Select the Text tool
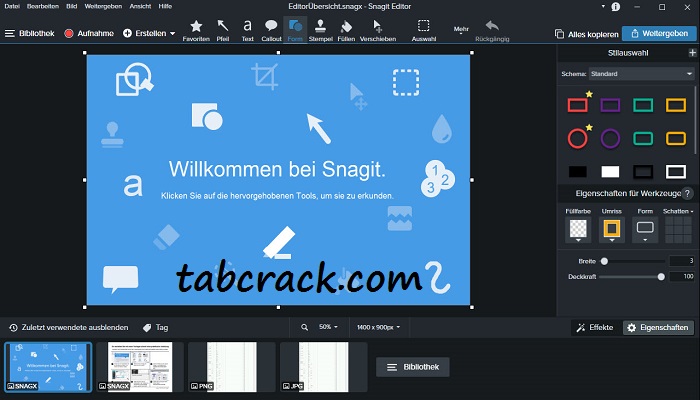 (247, 30)
